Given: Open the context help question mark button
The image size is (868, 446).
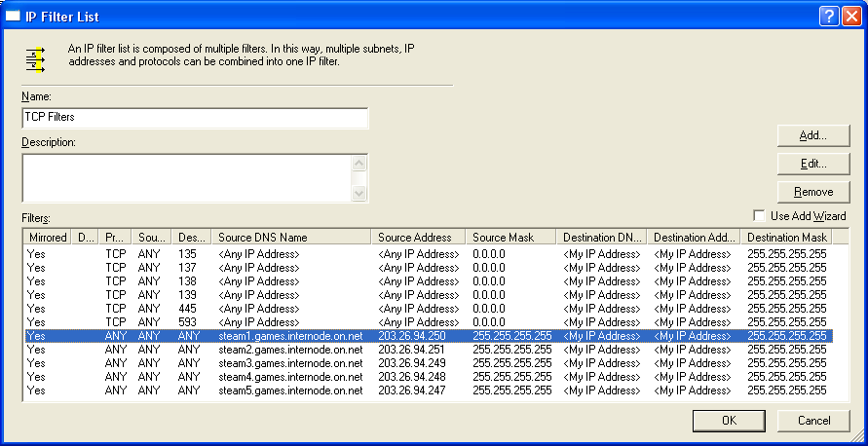Looking at the screenshot, I should point(829,17).
